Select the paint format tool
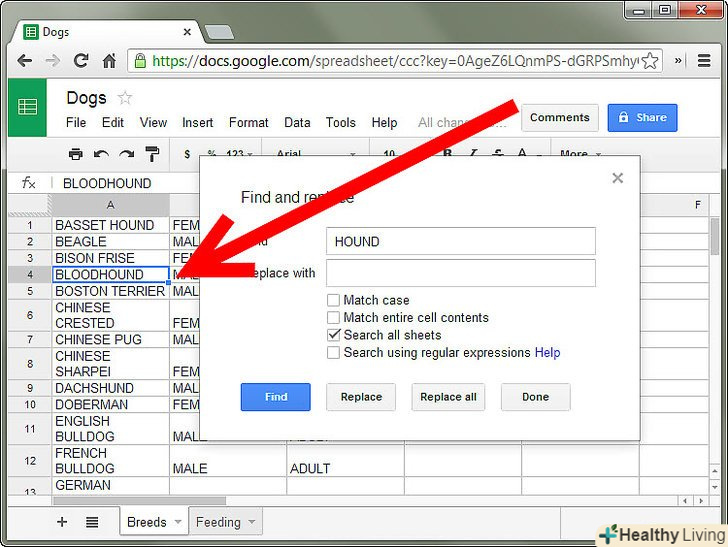728x547 pixels. click(152, 154)
